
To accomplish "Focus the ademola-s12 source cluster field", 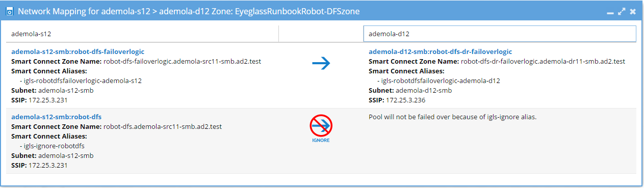I will tap(142, 34).
